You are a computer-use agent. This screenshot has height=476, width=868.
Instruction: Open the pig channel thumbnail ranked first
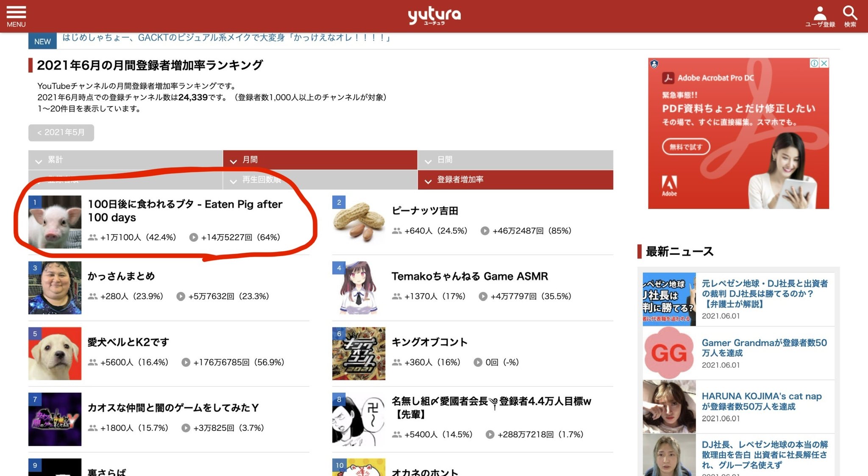point(55,221)
